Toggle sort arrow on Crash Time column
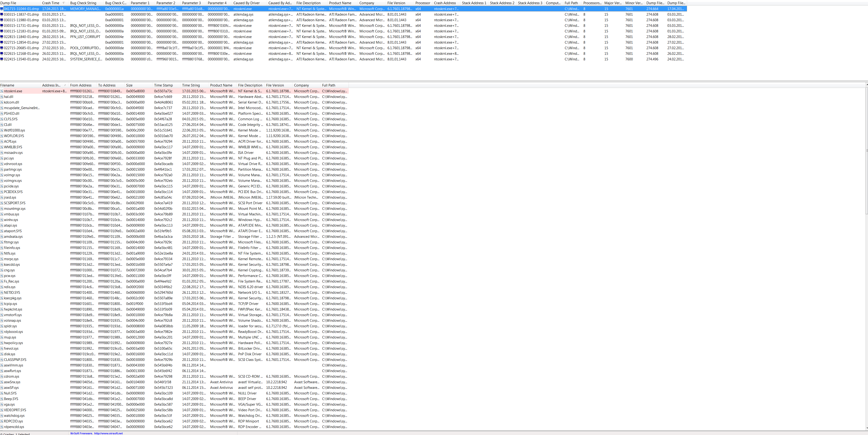The height and width of the screenshot is (435, 868). coord(64,3)
